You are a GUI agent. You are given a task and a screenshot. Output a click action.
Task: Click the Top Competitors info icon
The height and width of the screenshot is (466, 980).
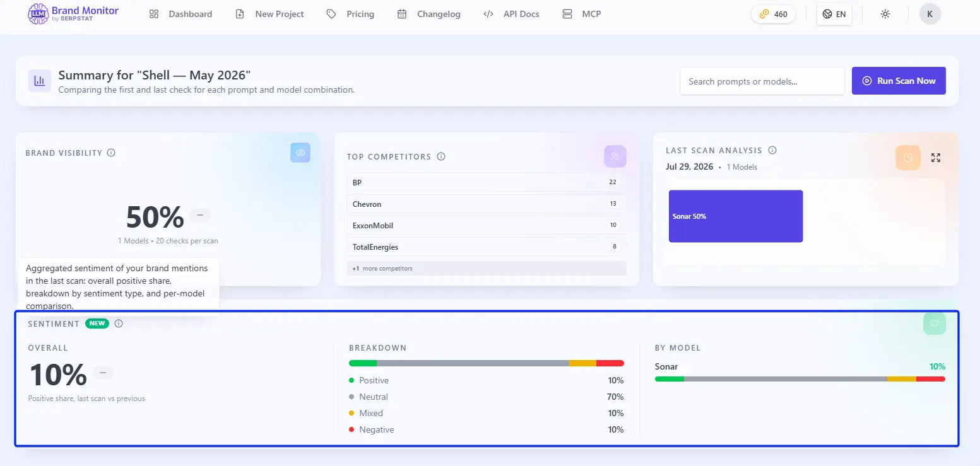(441, 156)
